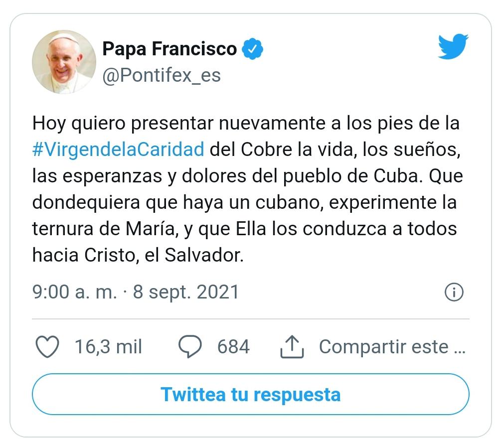
Task: Click the blue verified badge
Action: point(252,49)
